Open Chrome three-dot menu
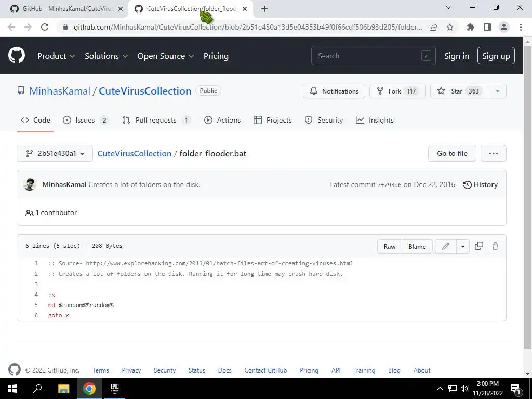Image resolution: width=532 pixels, height=399 pixels. click(x=521, y=27)
